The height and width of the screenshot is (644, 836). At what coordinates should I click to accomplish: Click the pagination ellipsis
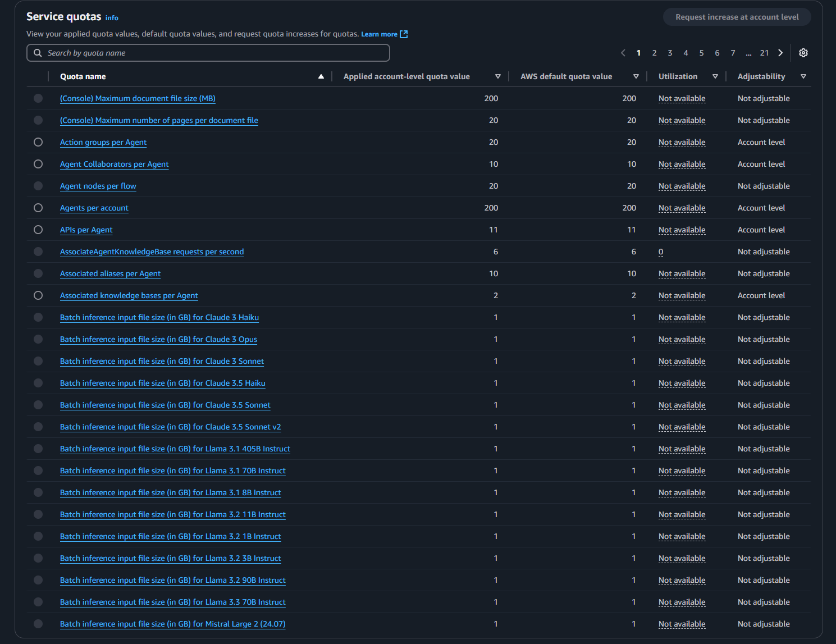[x=748, y=53]
